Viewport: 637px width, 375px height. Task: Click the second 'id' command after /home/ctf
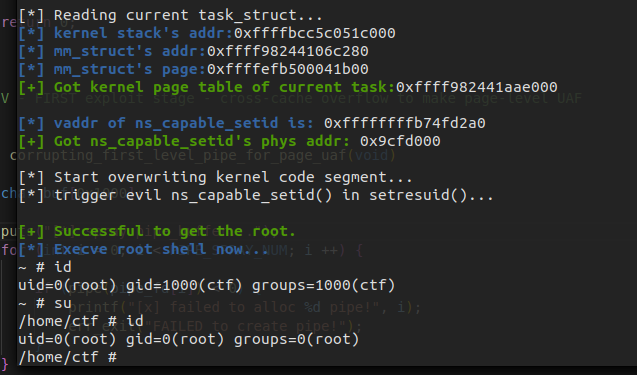coord(135,321)
